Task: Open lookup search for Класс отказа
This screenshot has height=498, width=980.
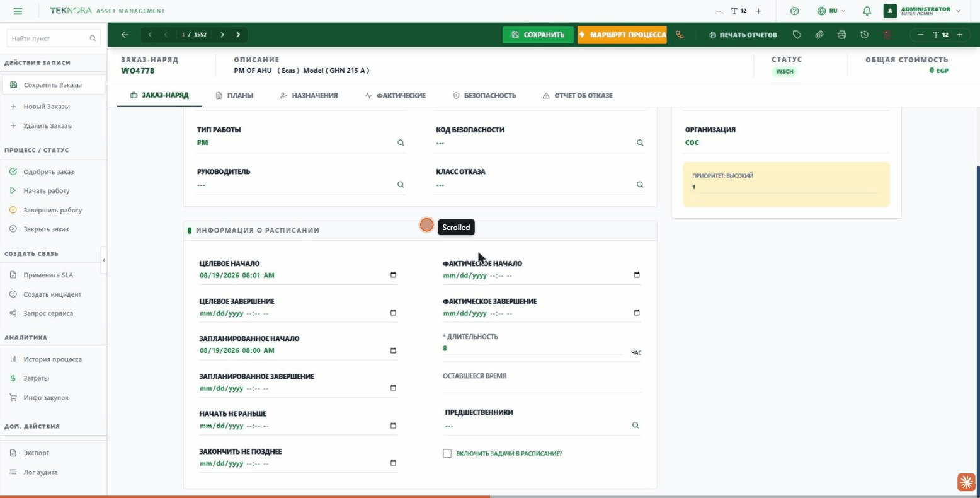Action: 640,185
